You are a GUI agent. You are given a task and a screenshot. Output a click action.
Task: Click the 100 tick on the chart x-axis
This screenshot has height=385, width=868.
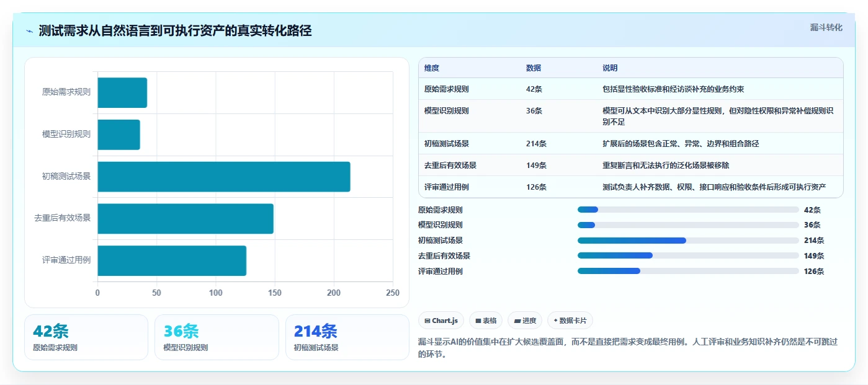(215, 293)
